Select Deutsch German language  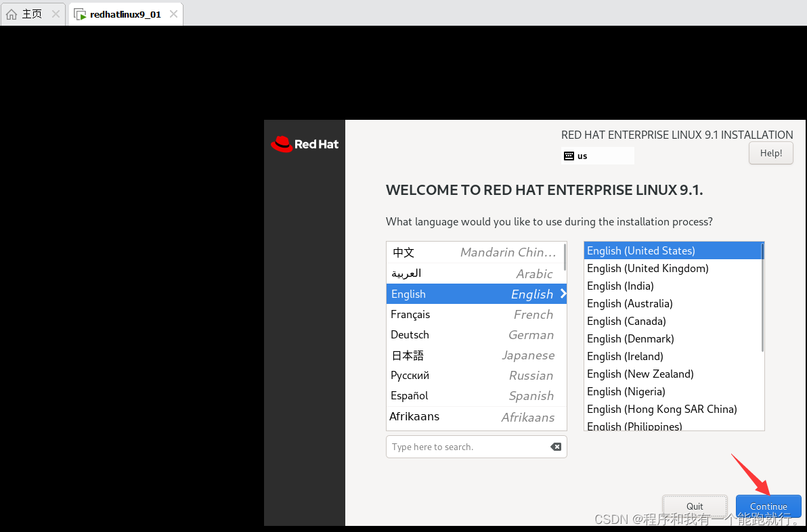point(476,335)
